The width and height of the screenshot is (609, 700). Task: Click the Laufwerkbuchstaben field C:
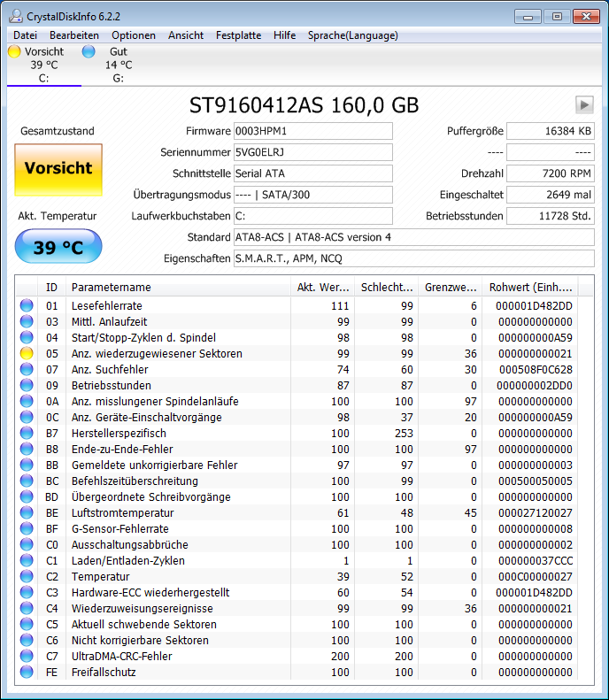(313, 216)
